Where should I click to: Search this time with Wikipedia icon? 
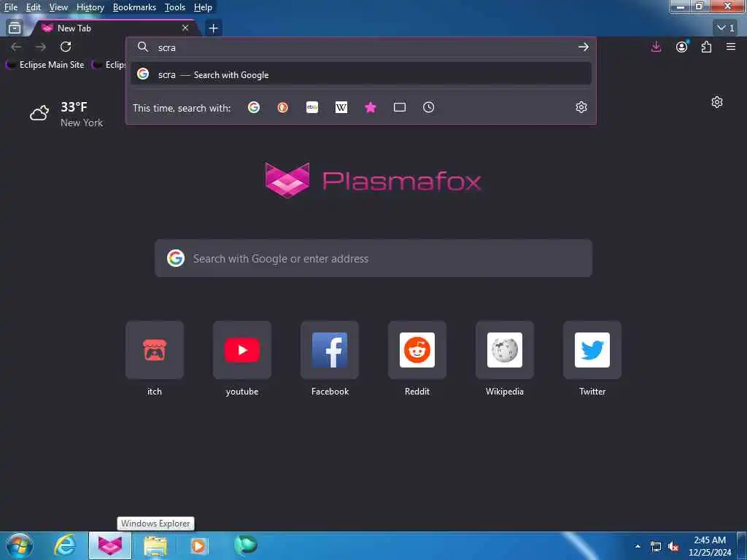tap(341, 107)
